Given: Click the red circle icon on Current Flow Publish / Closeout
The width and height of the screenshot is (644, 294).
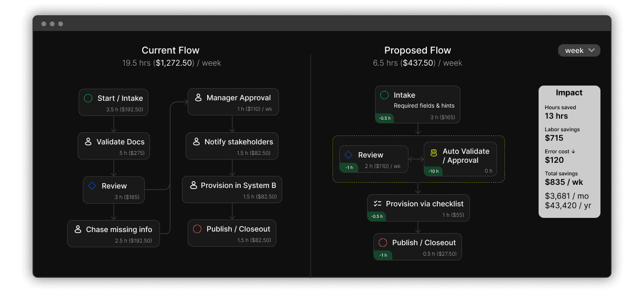Looking at the screenshot, I should [x=197, y=229].
